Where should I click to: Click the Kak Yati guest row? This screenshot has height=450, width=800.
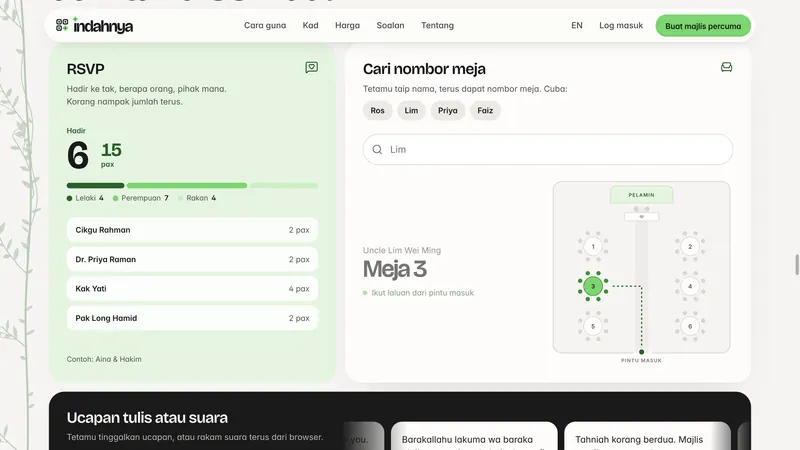[x=192, y=289]
